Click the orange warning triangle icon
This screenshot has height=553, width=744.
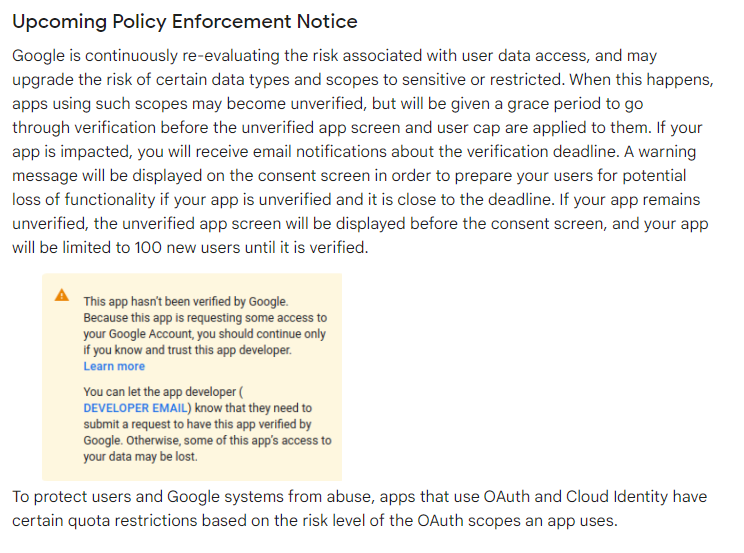tap(62, 295)
